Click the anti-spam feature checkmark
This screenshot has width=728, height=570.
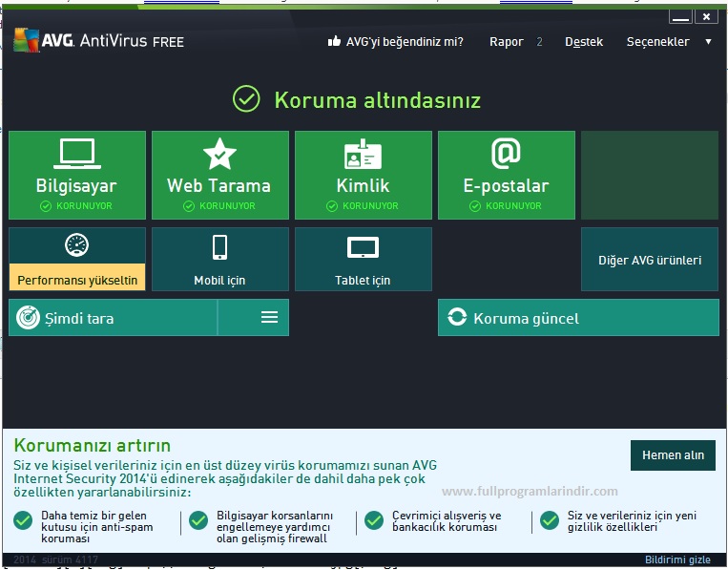click(x=23, y=520)
